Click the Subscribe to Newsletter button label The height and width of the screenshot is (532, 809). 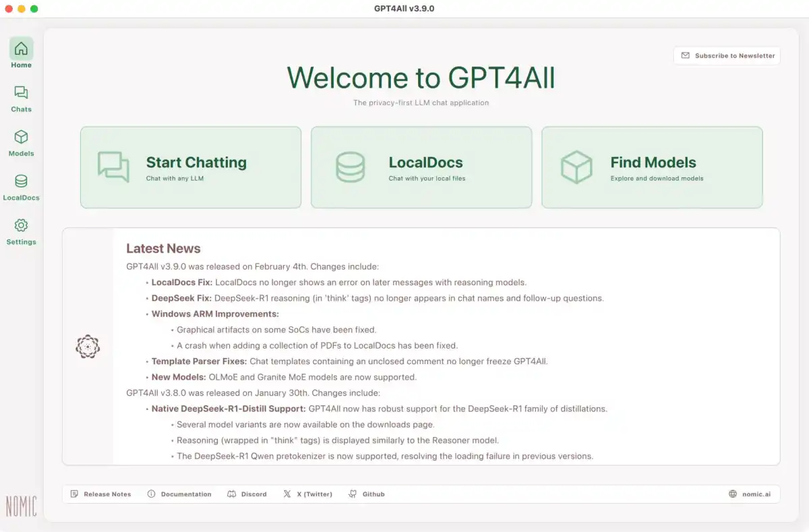click(x=735, y=56)
